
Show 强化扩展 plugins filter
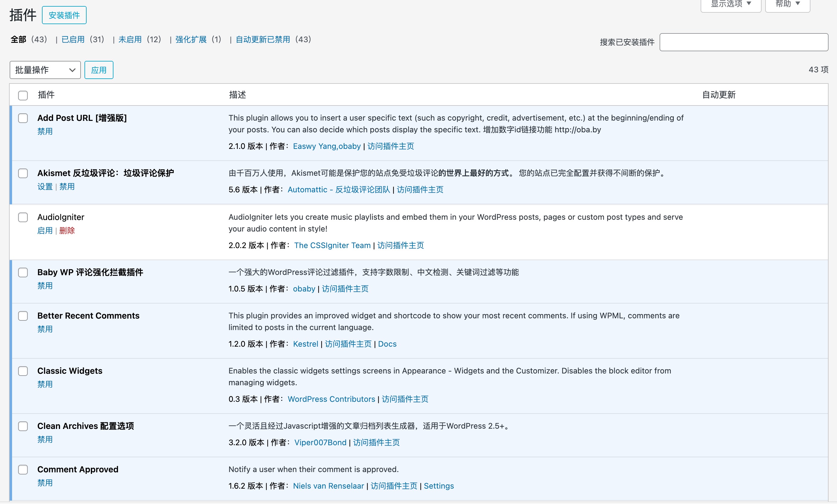[191, 39]
